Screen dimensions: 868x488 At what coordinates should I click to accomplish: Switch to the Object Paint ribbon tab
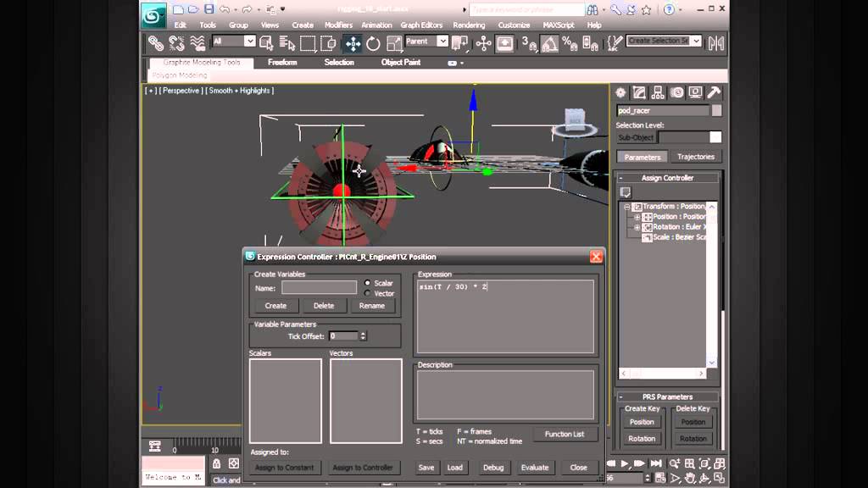[x=401, y=63]
